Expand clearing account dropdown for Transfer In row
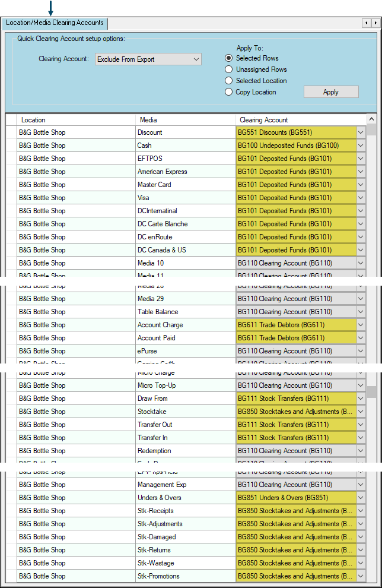 [361, 438]
